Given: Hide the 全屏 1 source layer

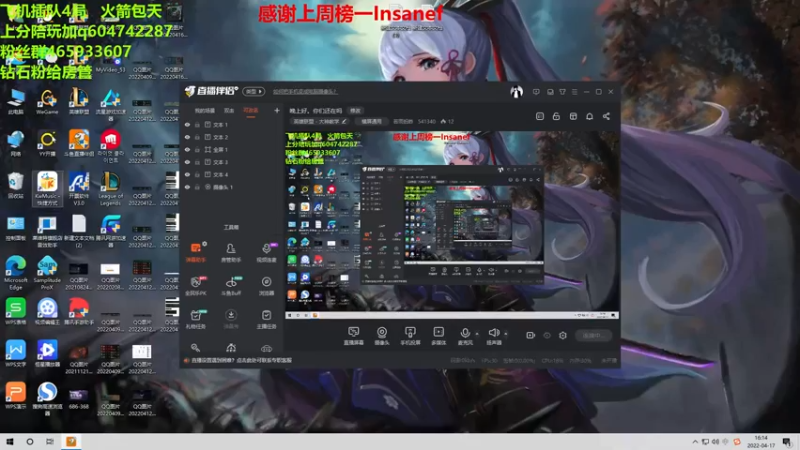Looking at the screenshot, I should coord(187,149).
